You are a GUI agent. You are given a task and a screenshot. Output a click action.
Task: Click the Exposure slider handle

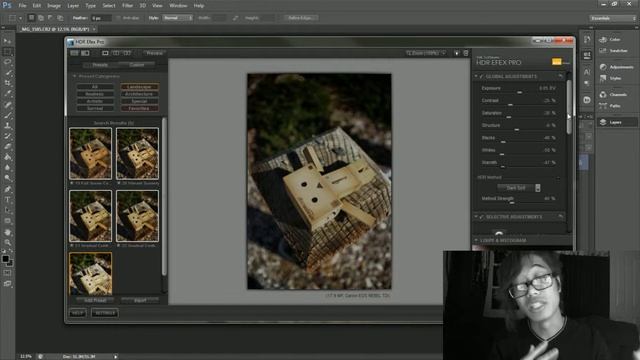(520, 92)
